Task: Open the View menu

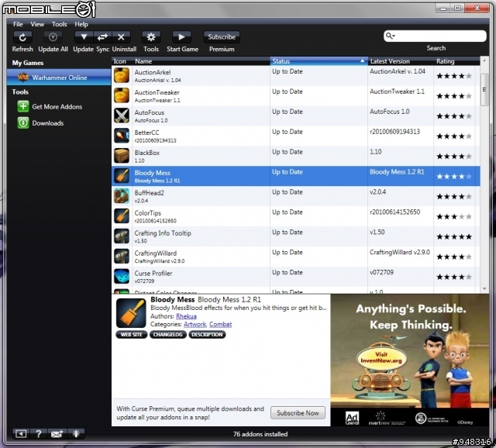Action: [x=37, y=24]
